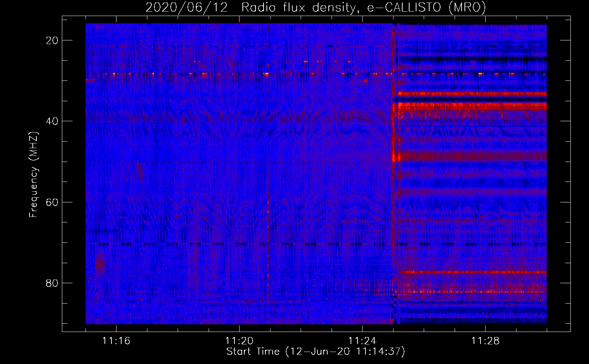Click the frequency tick label "20"
The height and width of the screenshot is (364, 589).
pos(52,40)
